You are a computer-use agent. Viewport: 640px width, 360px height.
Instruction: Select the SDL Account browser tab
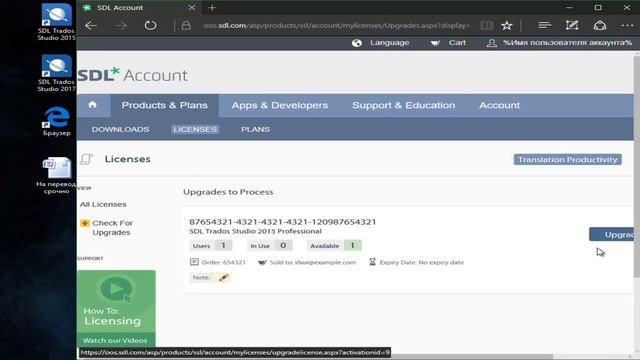(x=139, y=8)
